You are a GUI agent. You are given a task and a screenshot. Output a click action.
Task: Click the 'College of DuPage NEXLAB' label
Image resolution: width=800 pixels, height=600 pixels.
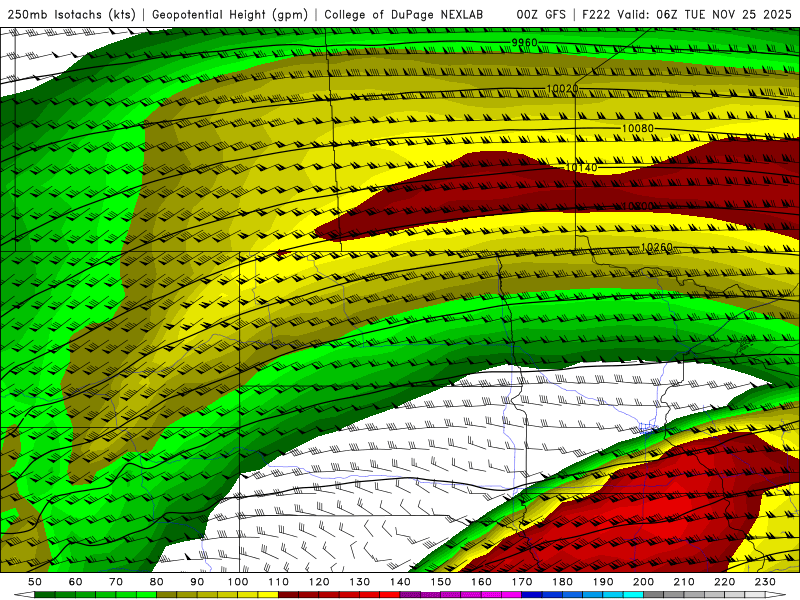404,14
